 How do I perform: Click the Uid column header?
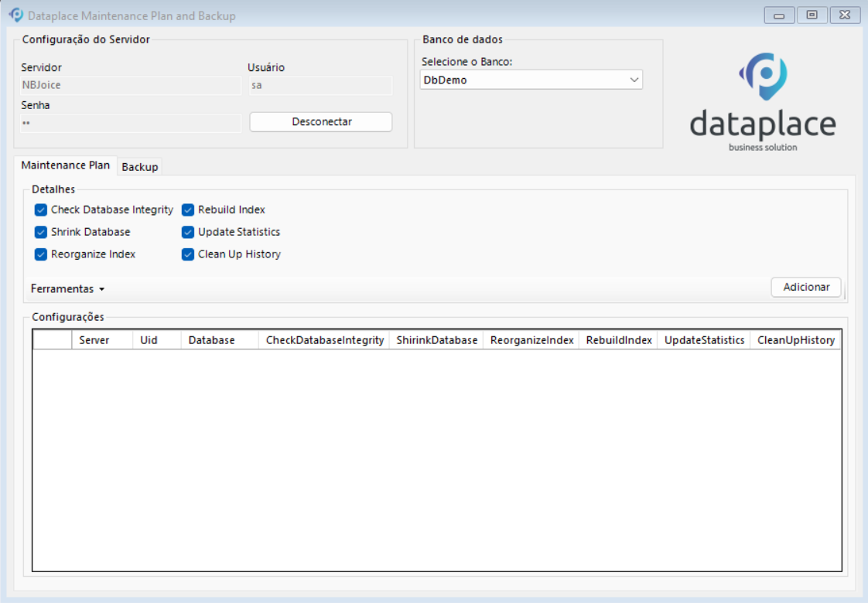tap(157, 339)
